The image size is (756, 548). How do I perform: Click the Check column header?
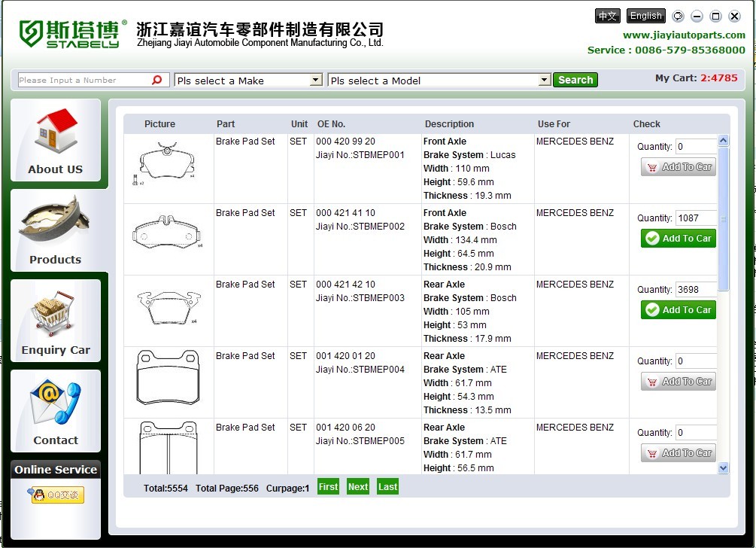[647, 124]
